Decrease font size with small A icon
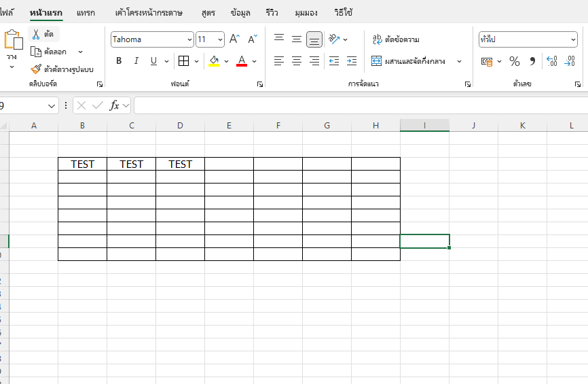Image resolution: width=588 pixels, height=384 pixels. [253, 39]
